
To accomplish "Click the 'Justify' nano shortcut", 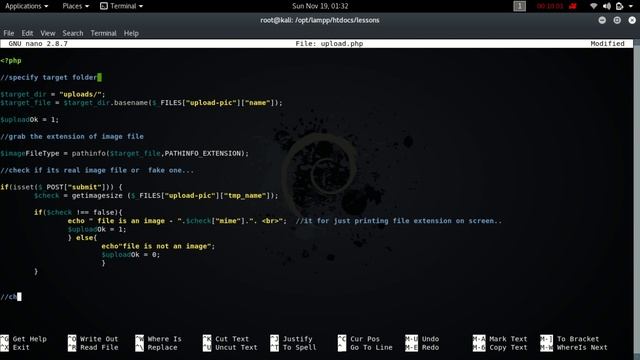I will point(291,339).
